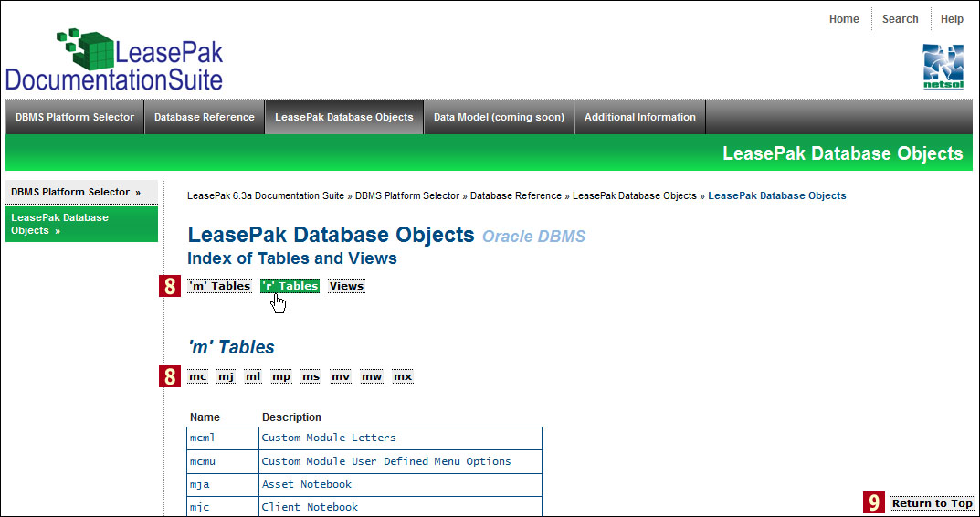Select the Database Reference tab
The image size is (980, 517).
(205, 117)
